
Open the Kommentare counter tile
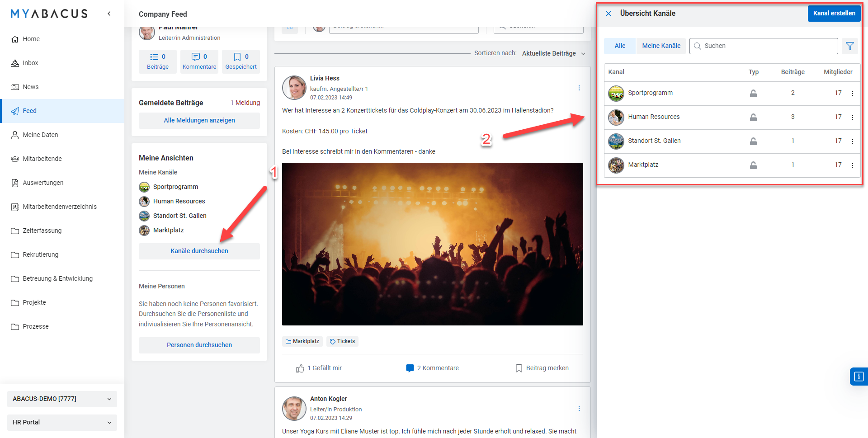(199, 61)
